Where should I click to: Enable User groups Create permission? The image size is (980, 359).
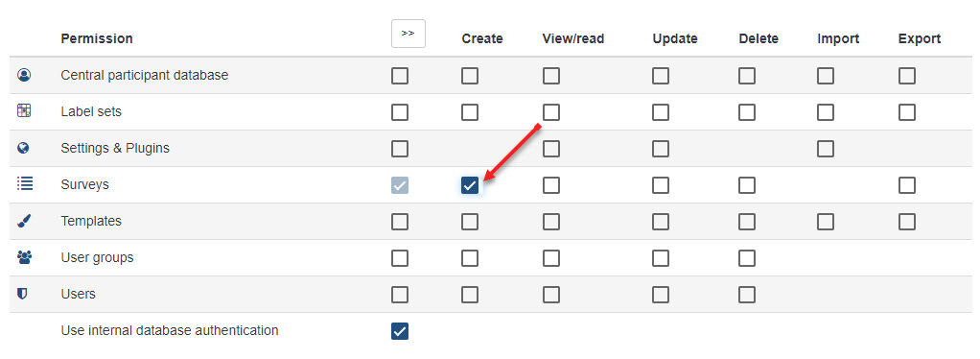click(470, 257)
